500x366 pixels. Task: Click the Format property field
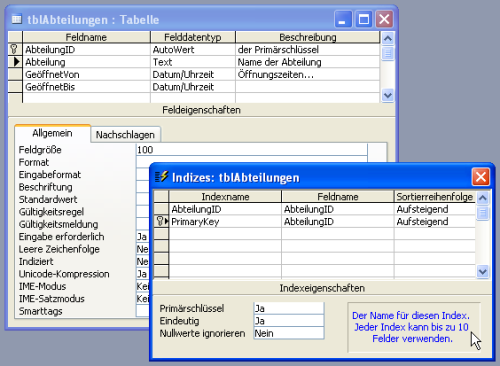(252, 160)
